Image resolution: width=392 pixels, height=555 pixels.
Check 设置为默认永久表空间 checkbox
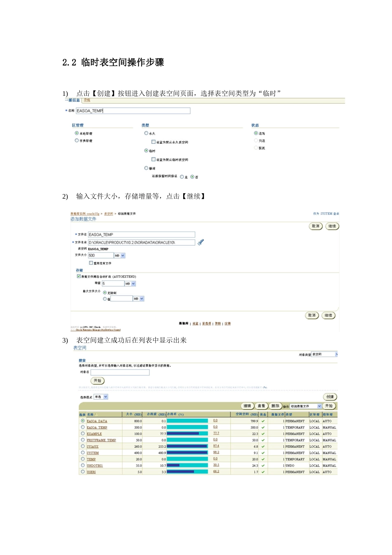(x=153, y=142)
